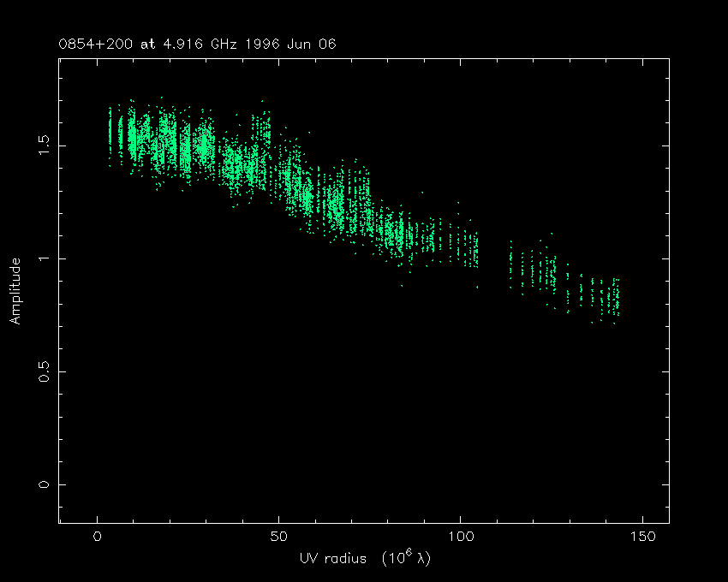Click the x-axis tick label 50
The image size is (728, 582).
pos(278,536)
